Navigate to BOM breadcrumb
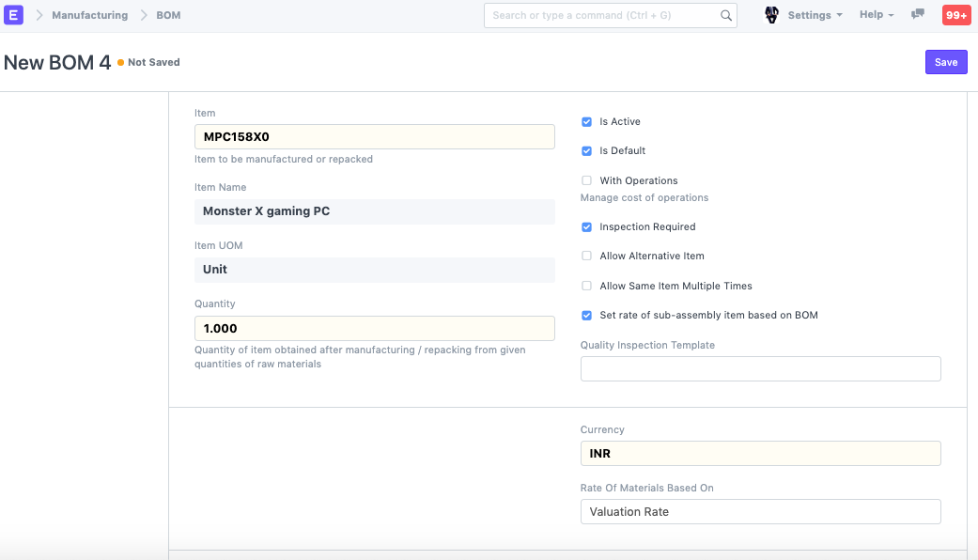Screen dimensions: 978x560 [168, 16]
